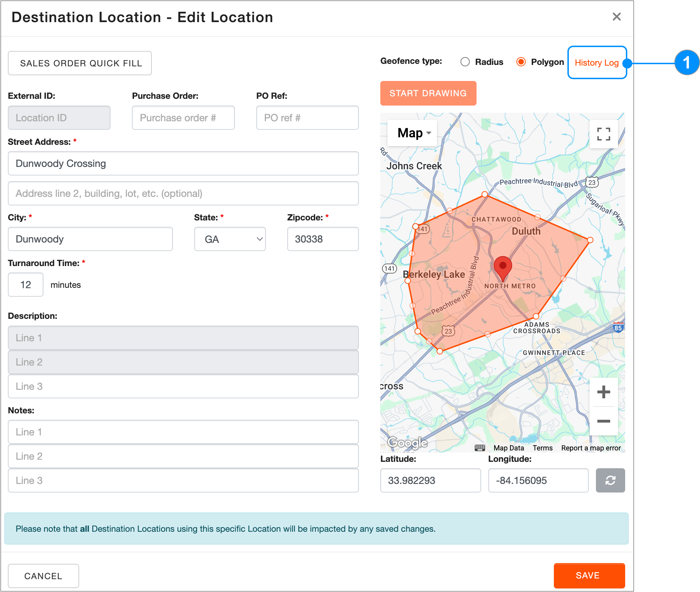The width and height of the screenshot is (700, 592).
Task: Select the Radius geofence type
Action: coord(465,62)
